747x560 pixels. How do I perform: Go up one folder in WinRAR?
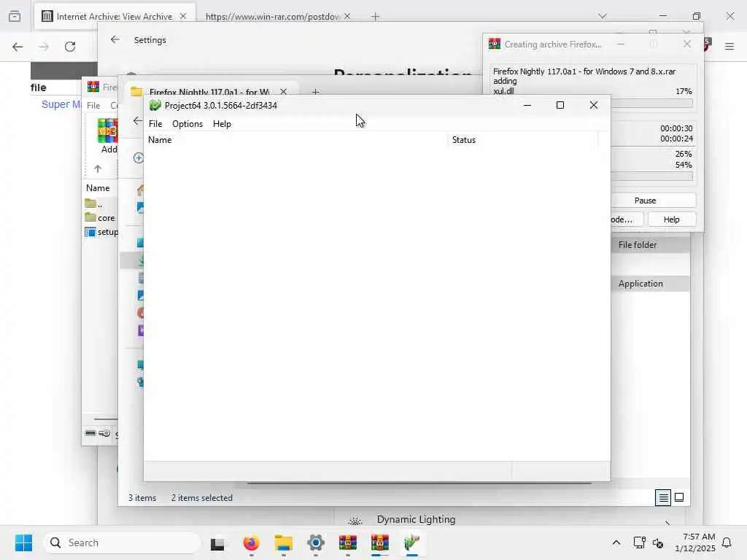98,168
